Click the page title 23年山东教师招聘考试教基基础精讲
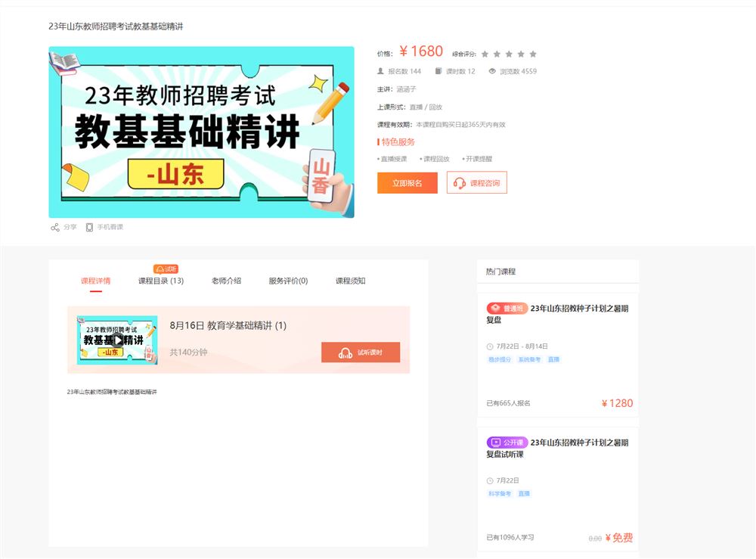The image size is (756, 559). [116, 26]
